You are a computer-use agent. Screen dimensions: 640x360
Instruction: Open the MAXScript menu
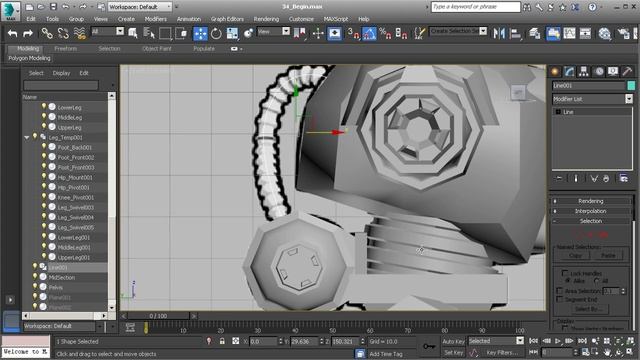pyautogui.click(x=336, y=19)
